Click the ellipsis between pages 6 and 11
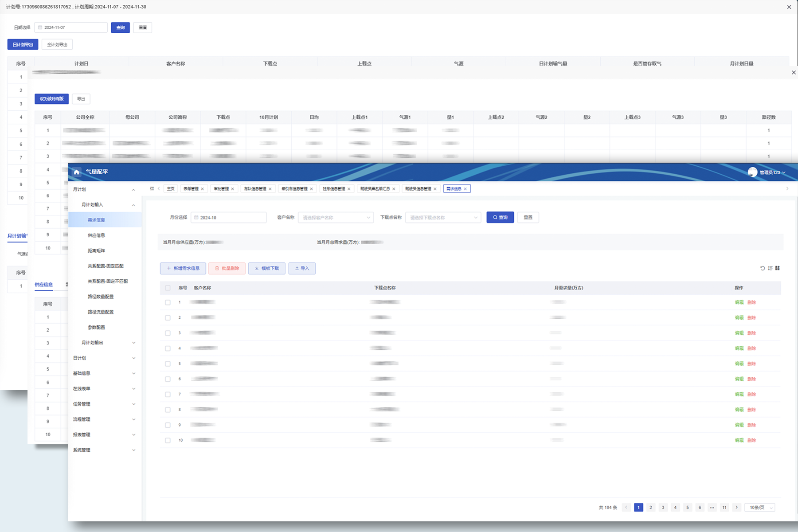Image resolution: width=798 pixels, height=532 pixels. click(712, 508)
